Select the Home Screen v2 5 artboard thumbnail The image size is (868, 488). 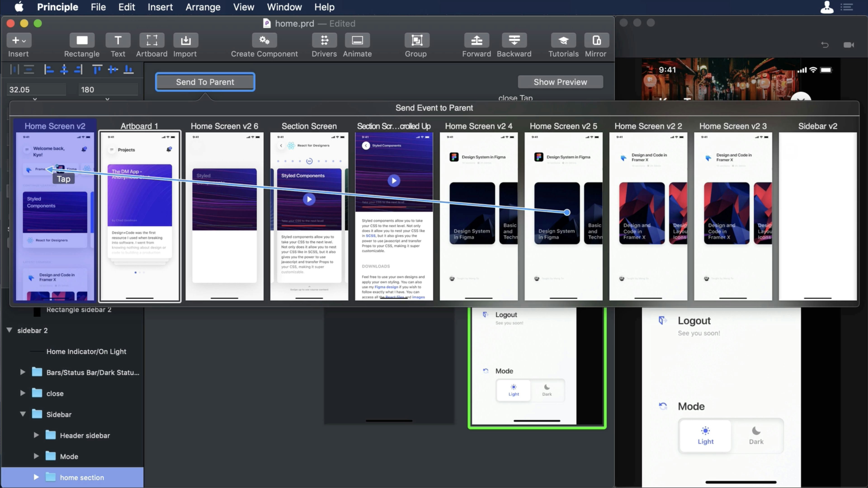click(563, 216)
